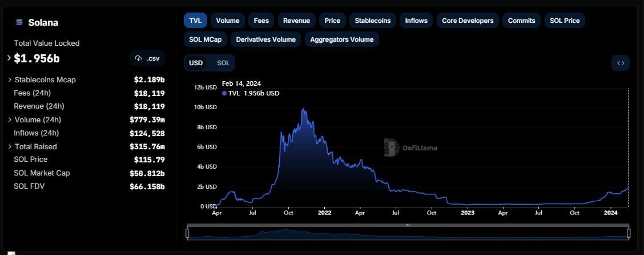Image resolution: width=644 pixels, height=255 pixels.
Task: Click the 2023 label on time axis
Action: (x=468, y=213)
